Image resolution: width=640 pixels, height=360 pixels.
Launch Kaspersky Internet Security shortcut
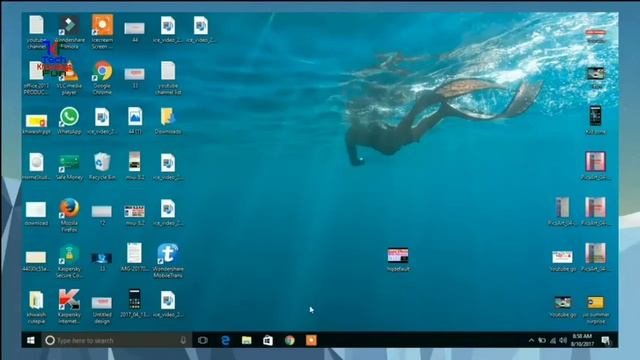coord(69,307)
